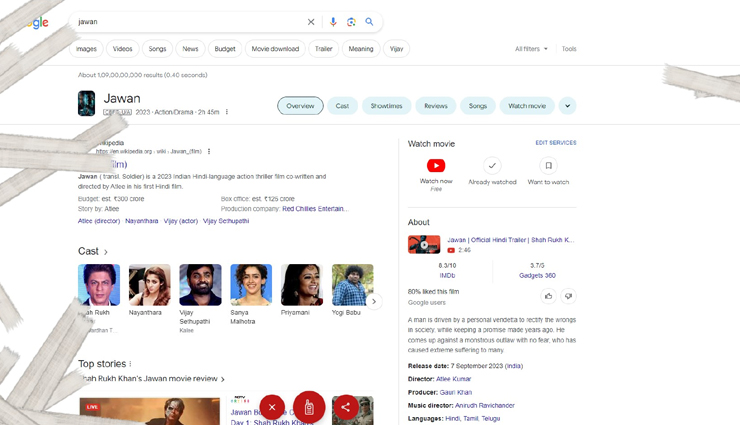
Task: Switch to the Watch movie tab
Action: click(527, 106)
